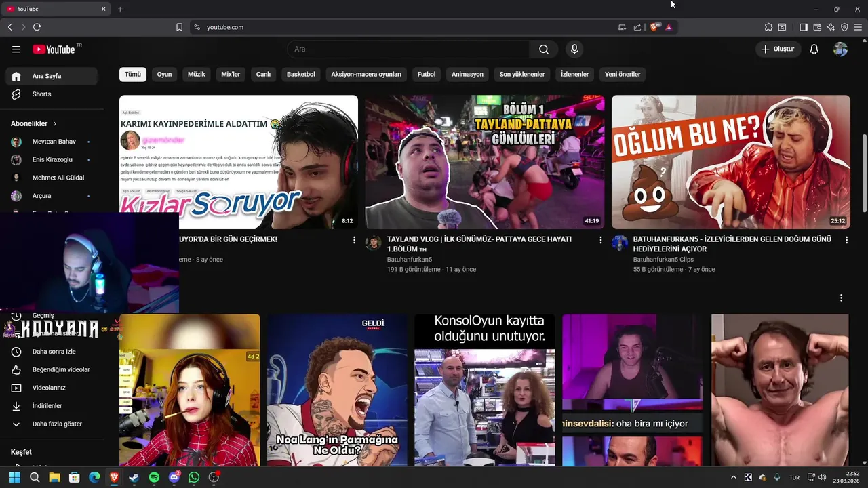Viewport: 868px width, 488px height.
Task: Open more options for TAYLAND VLOG video
Action: pyautogui.click(x=600, y=240)
